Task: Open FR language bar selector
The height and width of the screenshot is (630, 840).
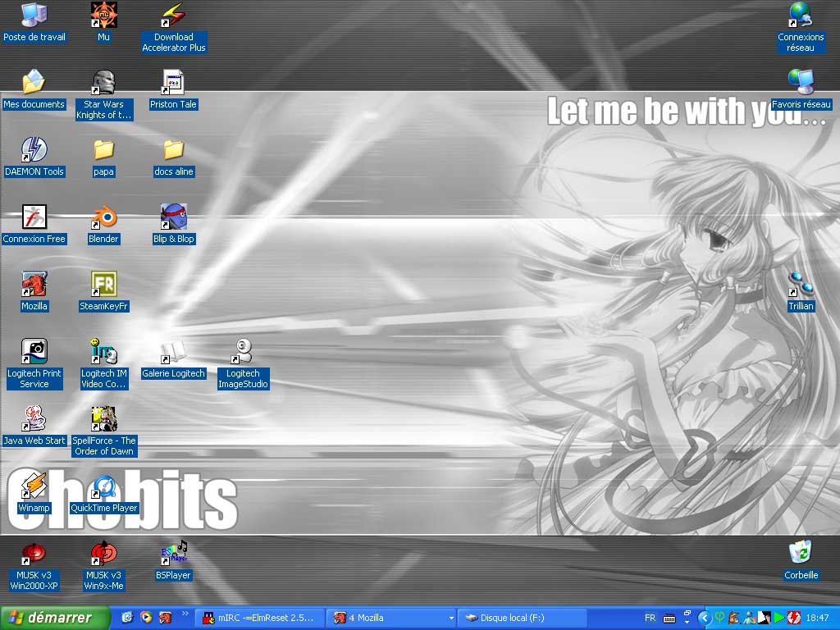Action: click(650, 618)
